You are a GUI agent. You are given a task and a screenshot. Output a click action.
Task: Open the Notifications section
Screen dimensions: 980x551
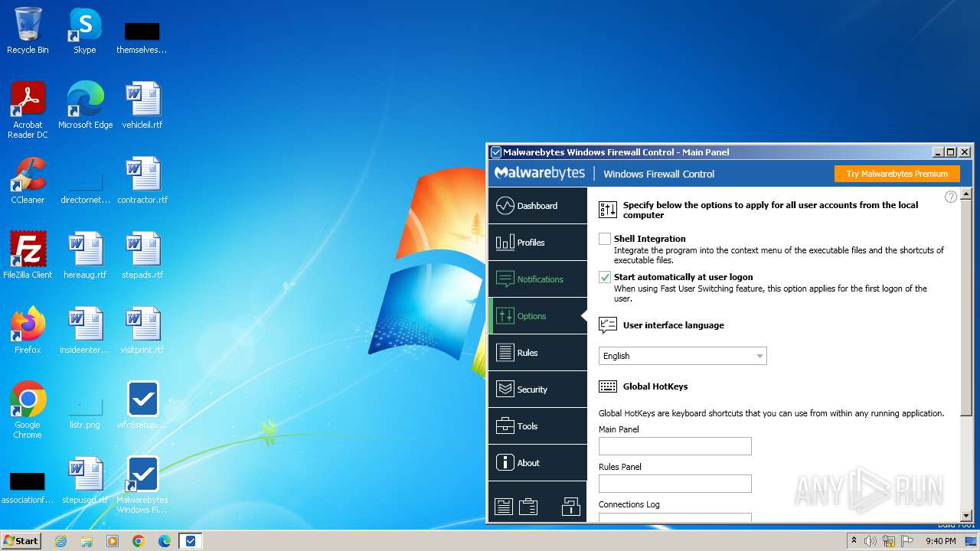tap(537, 279)
